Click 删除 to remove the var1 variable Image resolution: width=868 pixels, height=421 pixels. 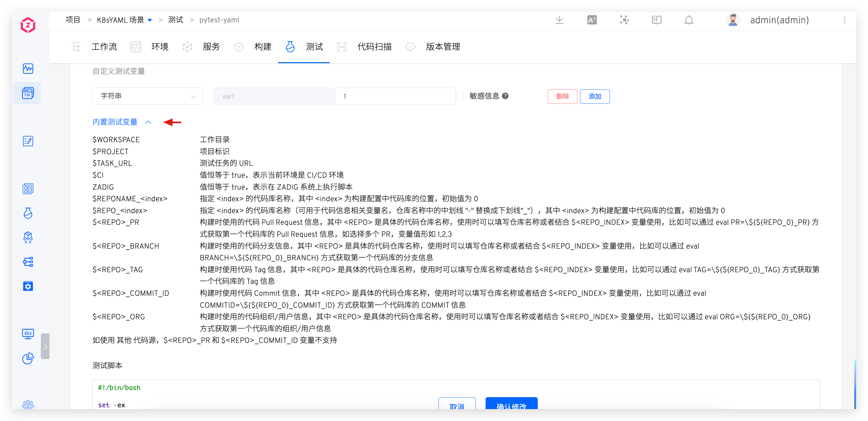click(x=562, y=96)
